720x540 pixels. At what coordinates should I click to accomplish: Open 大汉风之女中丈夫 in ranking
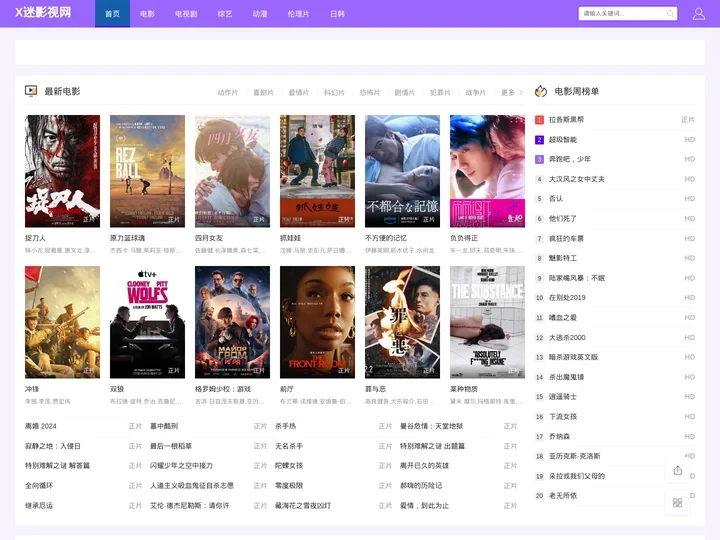[x=577, y=179]
